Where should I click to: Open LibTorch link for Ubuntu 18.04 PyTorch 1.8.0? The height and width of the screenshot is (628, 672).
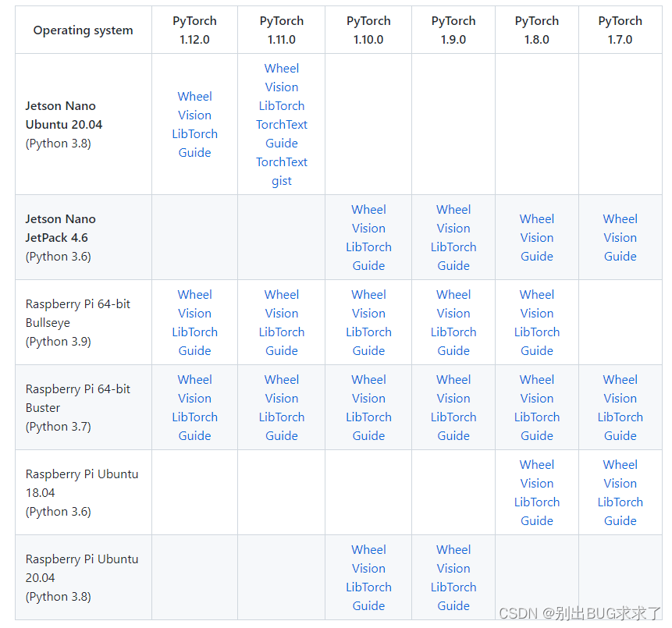click(x=537, y=502)
